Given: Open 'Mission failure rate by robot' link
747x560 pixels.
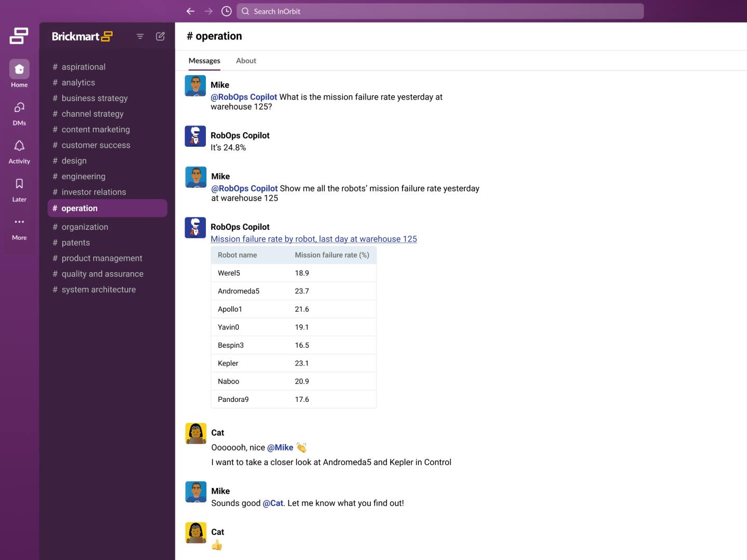Looking at the screenshot, I should coord(314,239).
